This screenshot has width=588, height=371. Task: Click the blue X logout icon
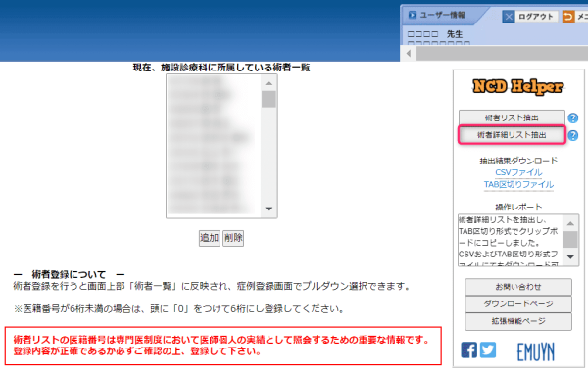[508, 17]
